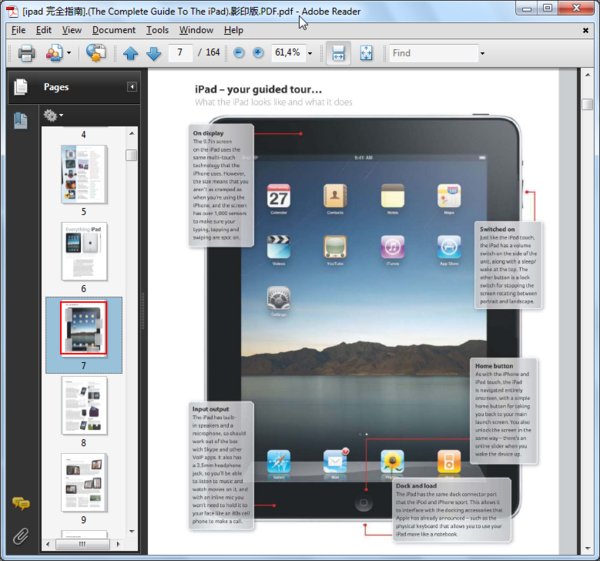Open the Bookmarks panel icon

[21, 121]
